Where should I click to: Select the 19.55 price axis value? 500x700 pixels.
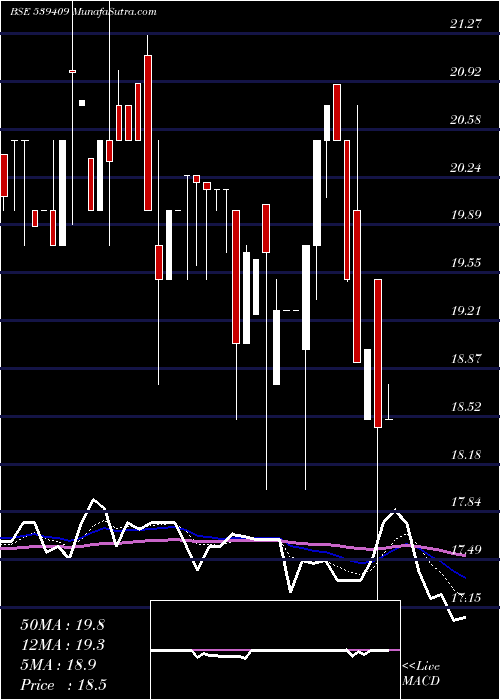coord(466,262)
